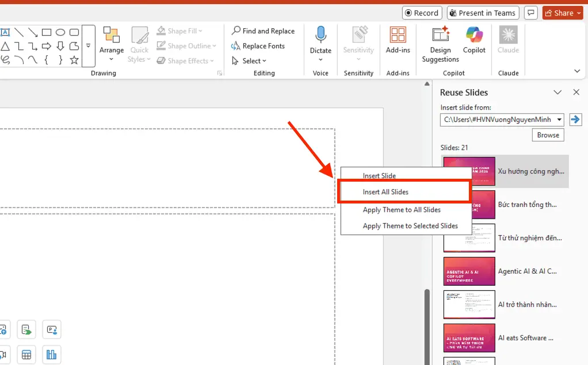588x365 pixels.
Task: Choose the Rectangle shape
Action: point(47,32)
